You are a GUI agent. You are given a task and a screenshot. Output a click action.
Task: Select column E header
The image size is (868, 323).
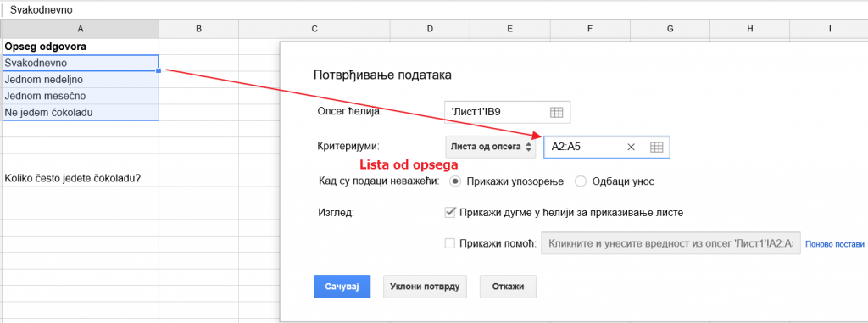509,28
